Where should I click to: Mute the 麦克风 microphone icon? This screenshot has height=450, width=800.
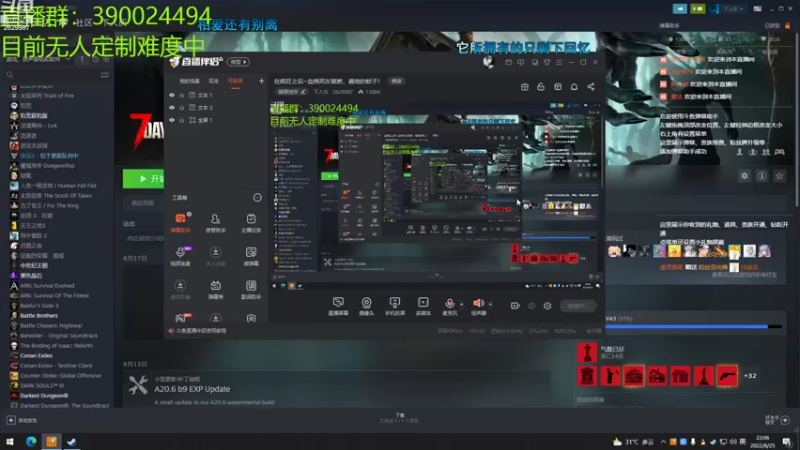[449, 305]
